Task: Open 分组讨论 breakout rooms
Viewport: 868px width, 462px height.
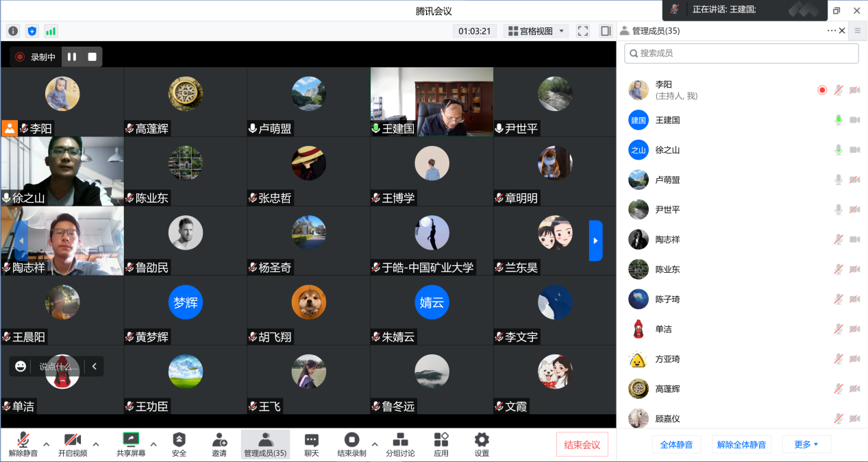Action: tap(400, 444)
